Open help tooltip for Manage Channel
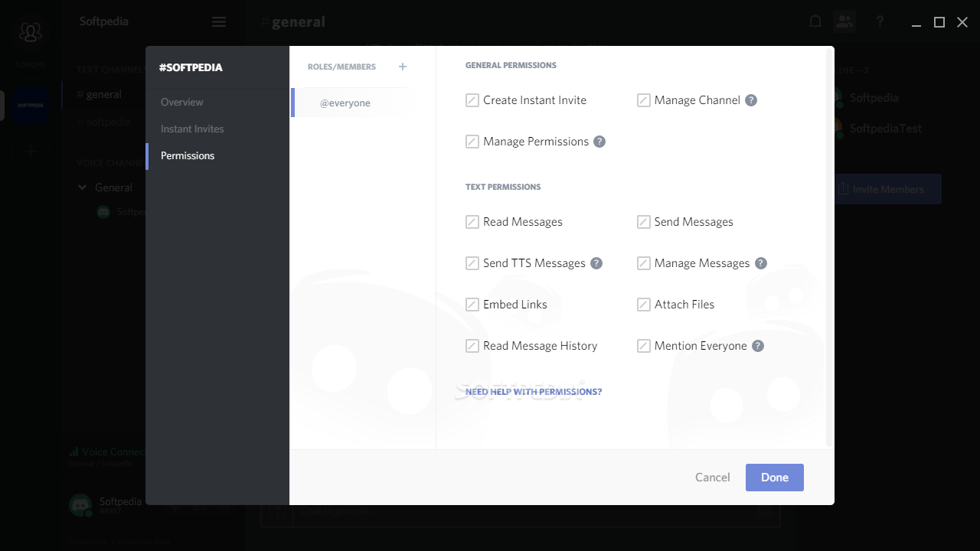 (751, 100)
